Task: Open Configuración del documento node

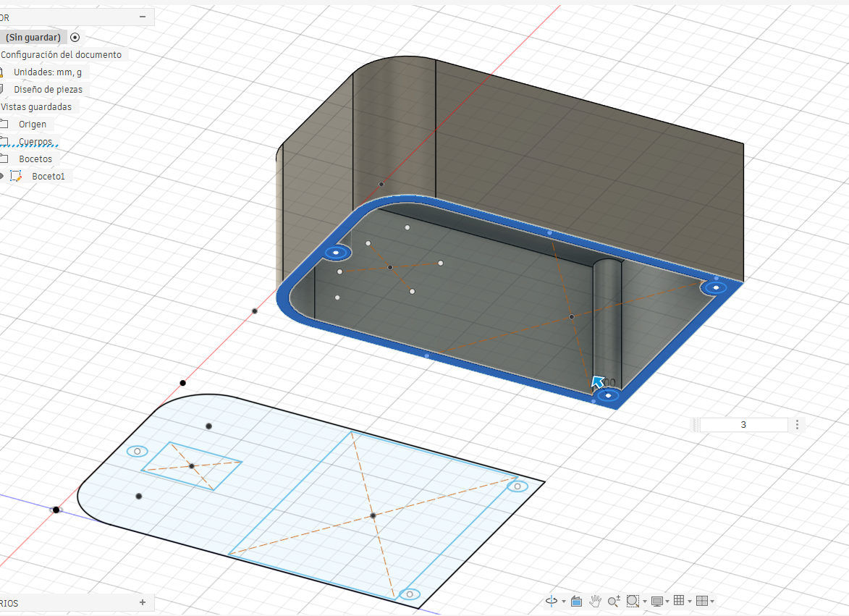Action: coord(62,55)
